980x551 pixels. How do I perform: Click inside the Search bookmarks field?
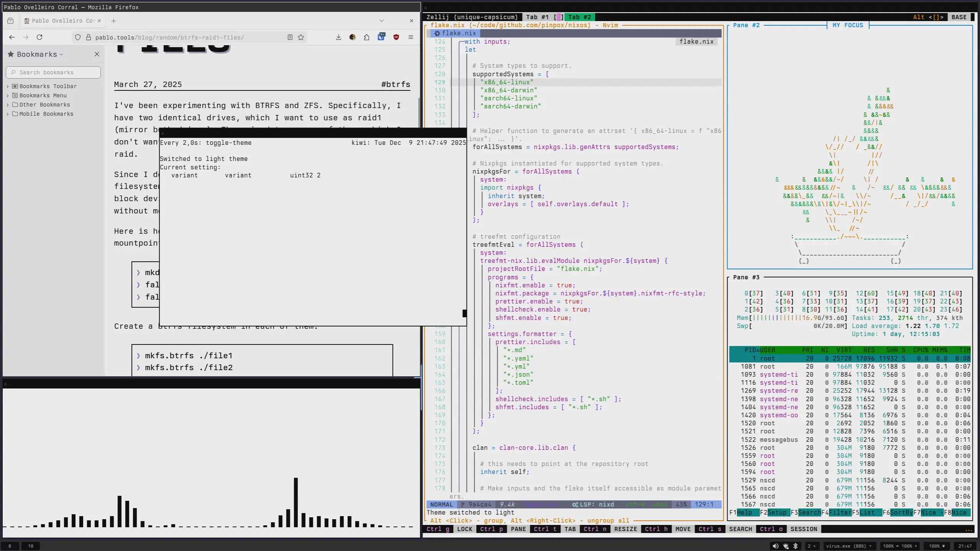53,72
